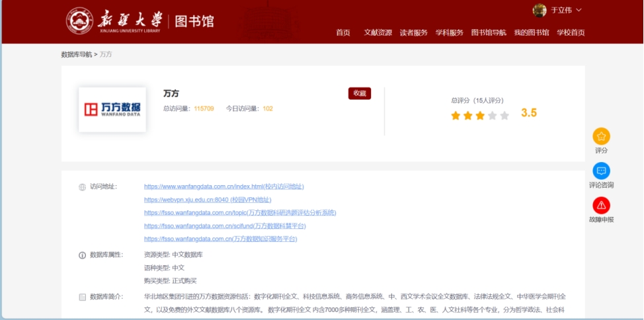Click the document icon beside 数据库简介

[x=82, y=298]
